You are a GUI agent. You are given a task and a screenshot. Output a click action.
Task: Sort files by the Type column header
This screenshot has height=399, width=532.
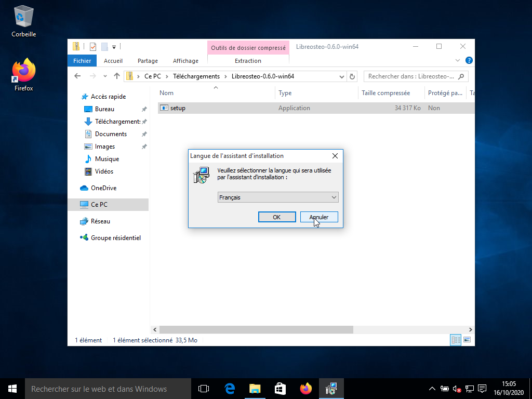pyautogui.click(x=316, y=93)
